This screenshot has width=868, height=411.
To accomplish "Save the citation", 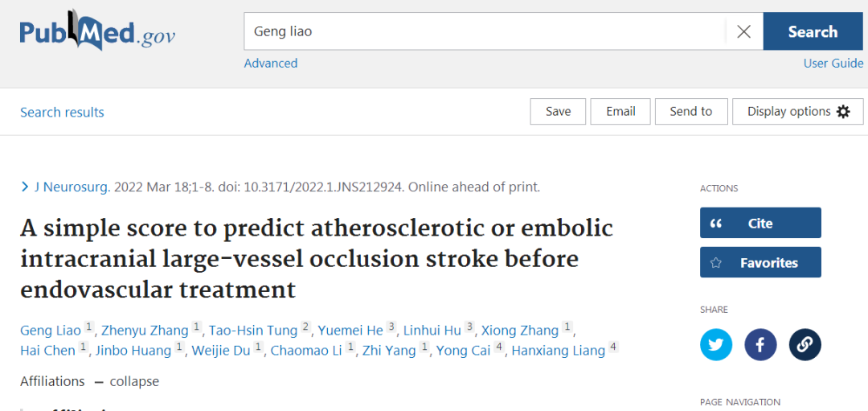I will point(558,112).
